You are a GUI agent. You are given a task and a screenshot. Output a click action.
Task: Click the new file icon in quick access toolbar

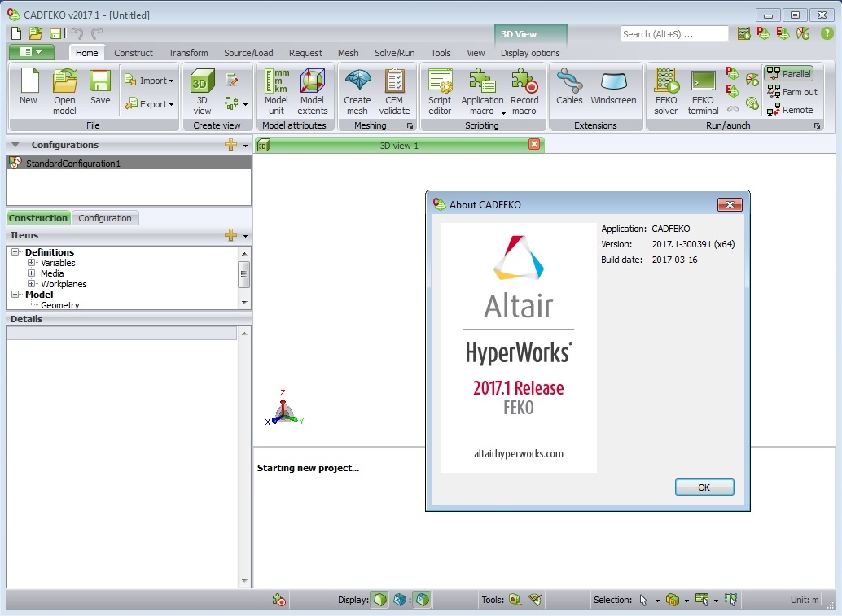tap(16, 33)
